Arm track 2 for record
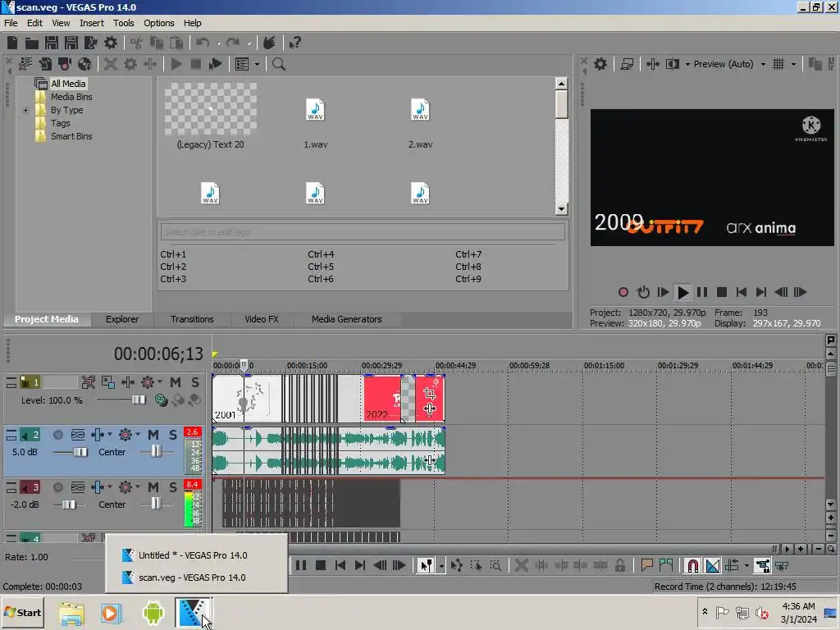Screen dimensions: 840x630 (58, 435)
